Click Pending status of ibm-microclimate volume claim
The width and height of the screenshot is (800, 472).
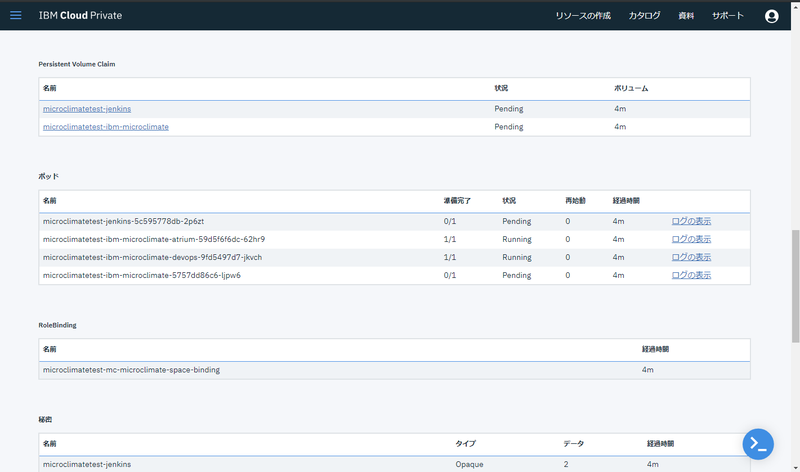point(509,127)
